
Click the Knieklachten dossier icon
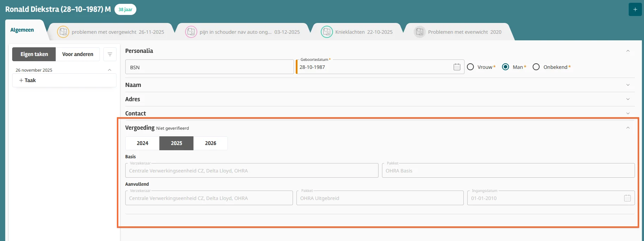327,32
